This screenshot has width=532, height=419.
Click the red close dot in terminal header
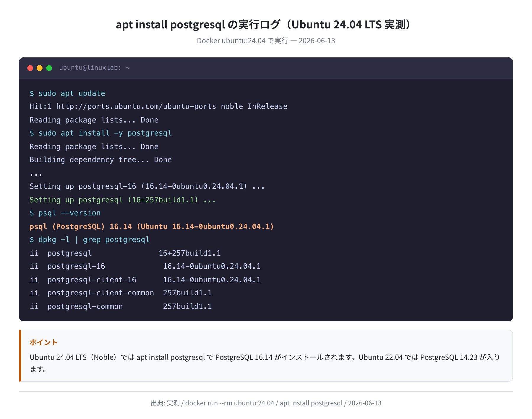pyautogui.click(x=30, y=68)
